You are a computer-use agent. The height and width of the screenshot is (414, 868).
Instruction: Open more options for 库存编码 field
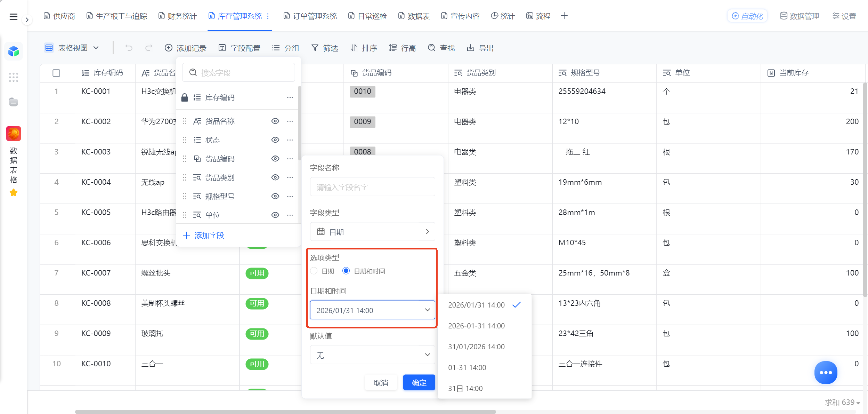click(290, 98)
